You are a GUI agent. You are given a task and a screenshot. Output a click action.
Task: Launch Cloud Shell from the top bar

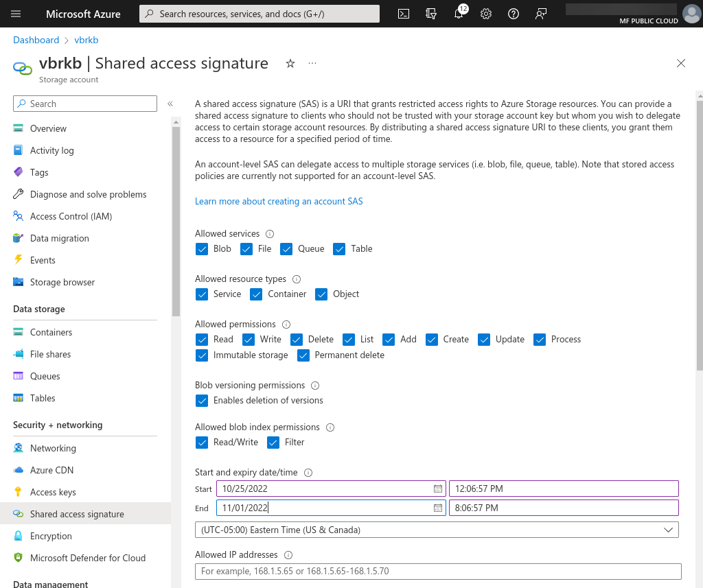point(404,14)
